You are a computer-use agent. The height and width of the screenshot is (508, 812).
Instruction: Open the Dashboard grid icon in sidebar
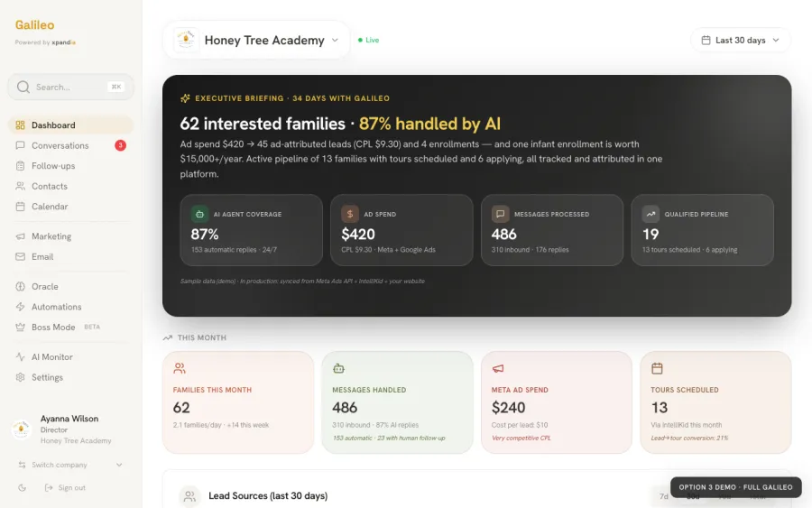point(20,125)
